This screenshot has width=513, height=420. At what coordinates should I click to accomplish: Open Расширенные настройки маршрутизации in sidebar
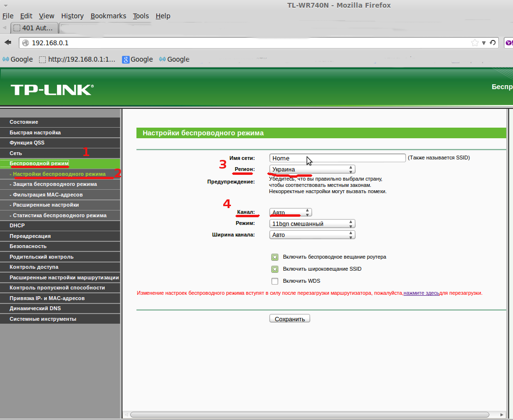(x=60, y=277)
